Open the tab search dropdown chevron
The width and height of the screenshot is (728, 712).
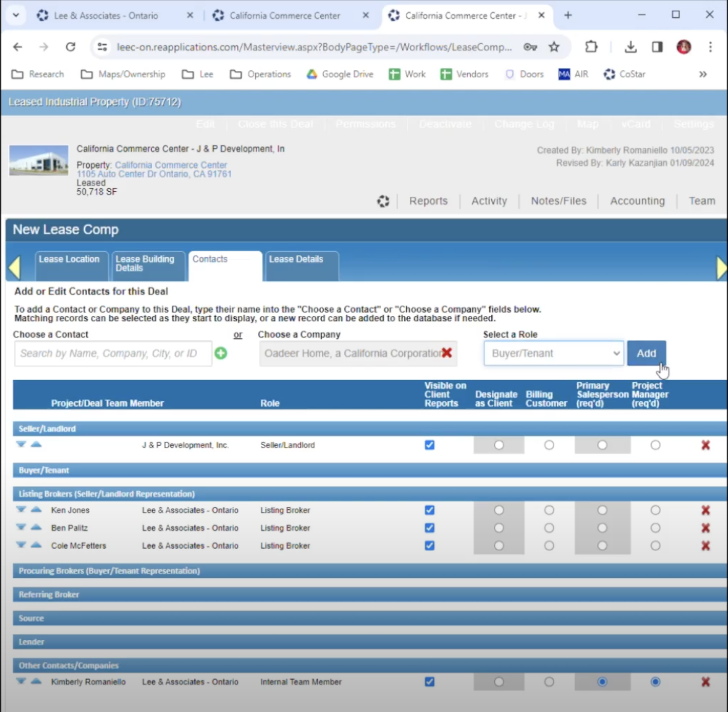tap(16, 15)
